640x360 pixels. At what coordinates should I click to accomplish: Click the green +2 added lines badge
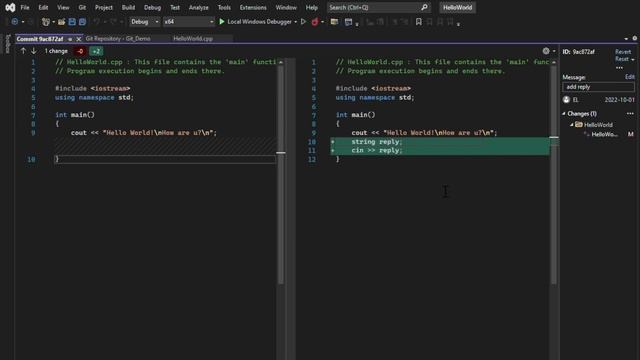[96, 51]
